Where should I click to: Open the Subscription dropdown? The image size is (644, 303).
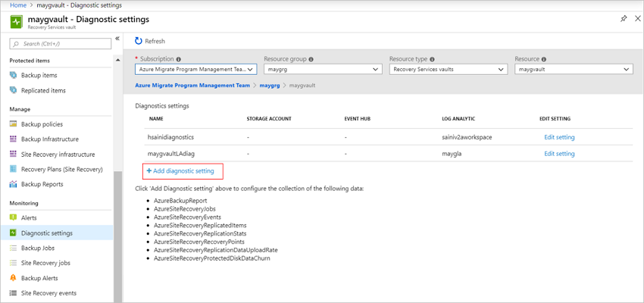click(196, 70)
